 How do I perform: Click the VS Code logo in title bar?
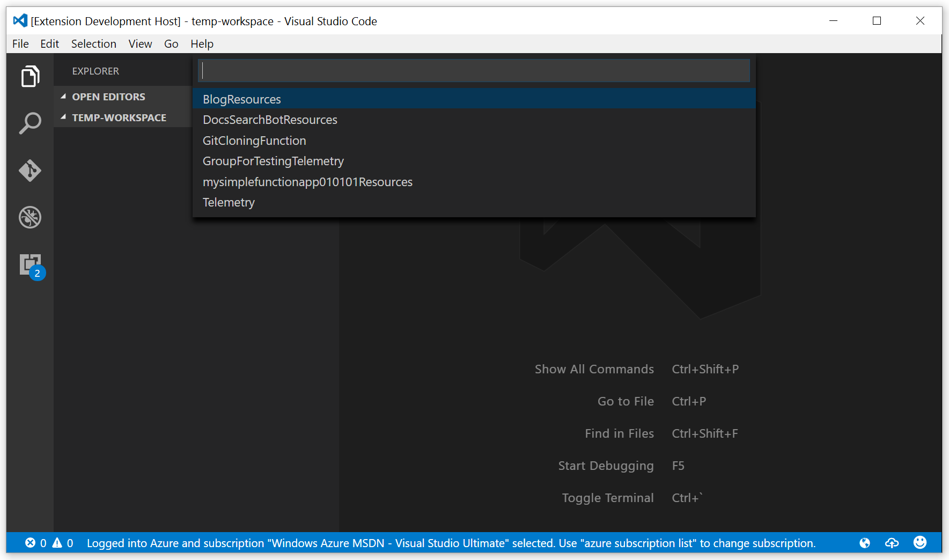pos(20,21)
